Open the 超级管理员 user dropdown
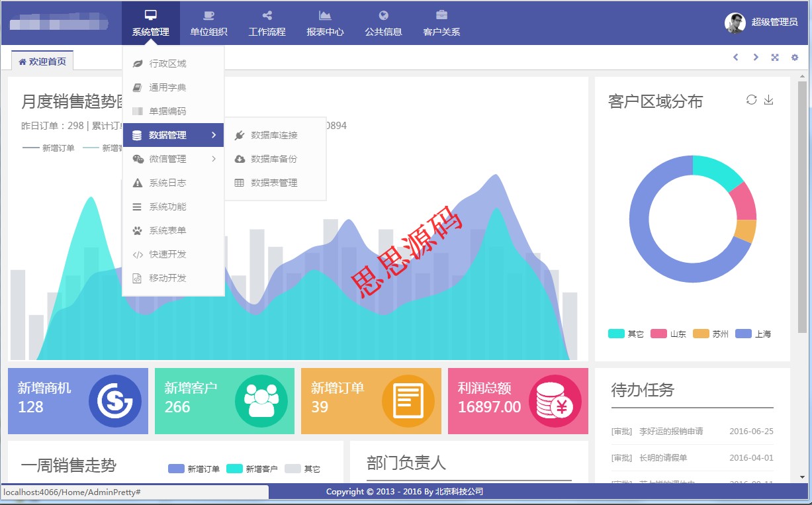The image size is (812, 505). (x=762, y=23)
